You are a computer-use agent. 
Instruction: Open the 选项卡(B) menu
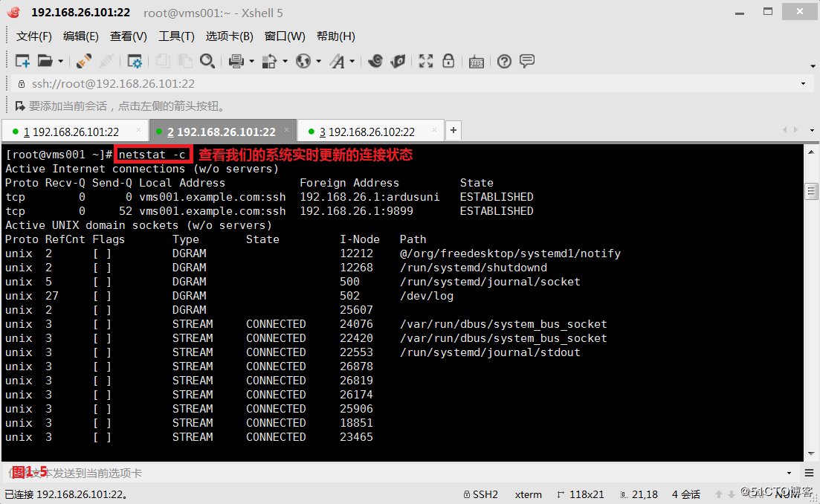pos(229,36)
